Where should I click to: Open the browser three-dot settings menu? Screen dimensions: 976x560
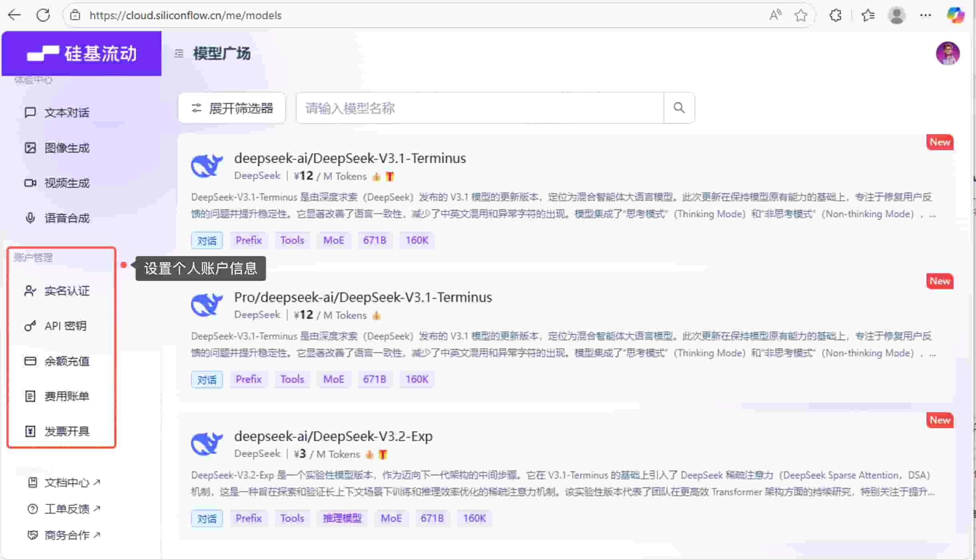(926, 15)
